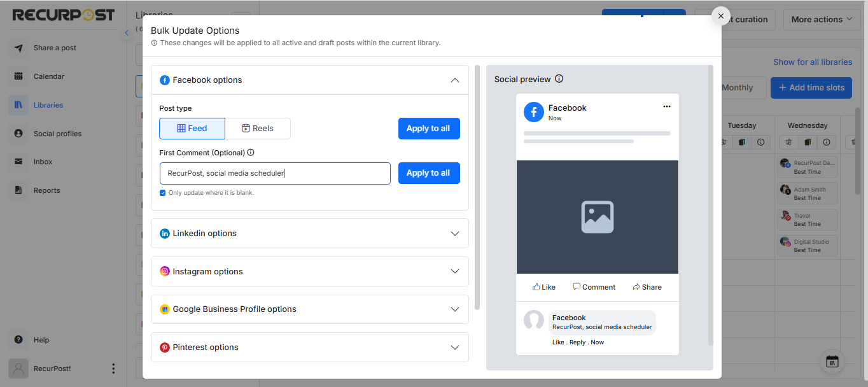Open the Inbox sidebar icon
Viewport: 868px width, 387px height.
click(x=18, y=162)
